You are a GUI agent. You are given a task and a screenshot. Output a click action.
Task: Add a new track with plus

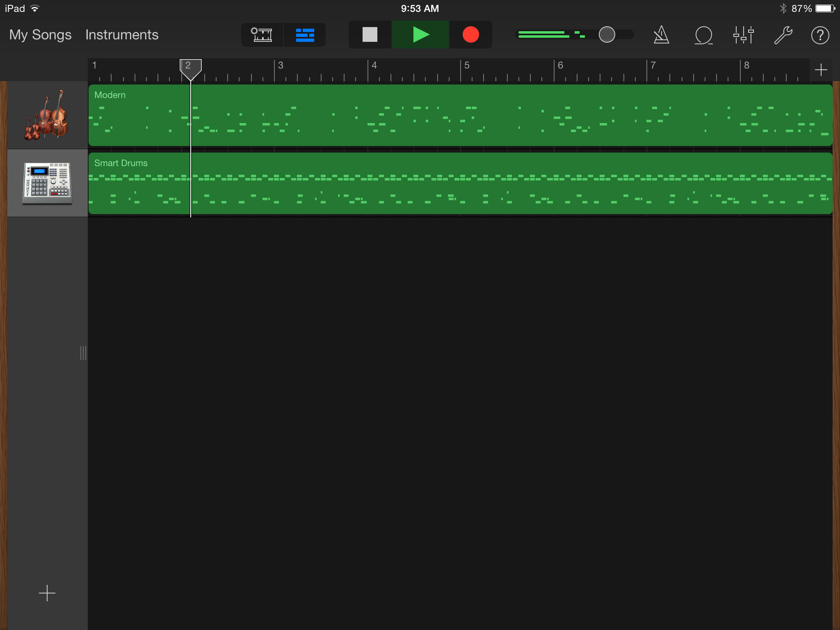click(x=47, y=593)
